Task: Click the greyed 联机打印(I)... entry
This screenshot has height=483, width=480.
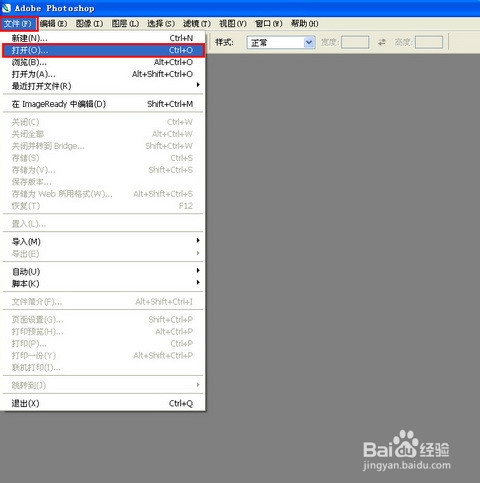Action: (x=103, y=367)
